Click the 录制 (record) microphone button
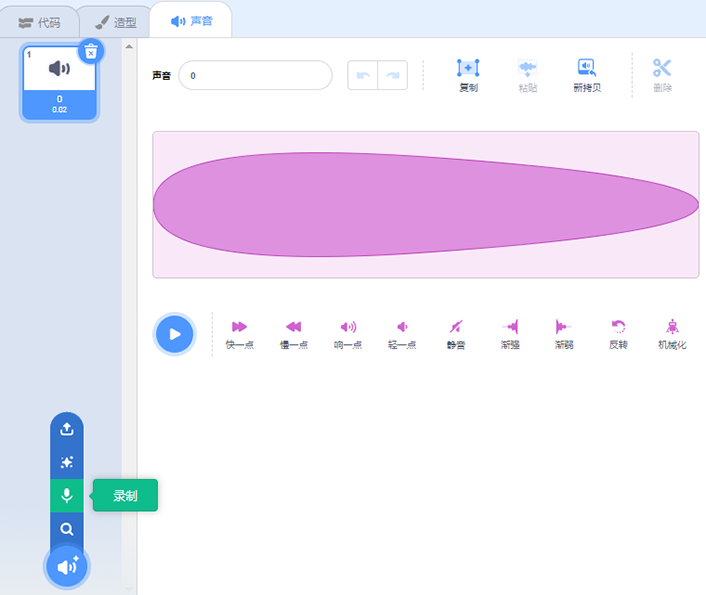Viewport: 706px width, 595px height. point(67,496)
